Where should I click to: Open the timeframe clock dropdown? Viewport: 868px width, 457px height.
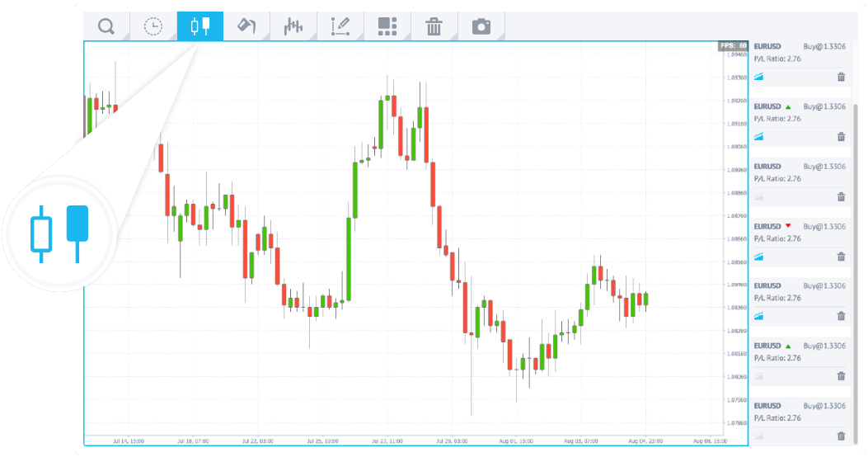coord(153,26)
